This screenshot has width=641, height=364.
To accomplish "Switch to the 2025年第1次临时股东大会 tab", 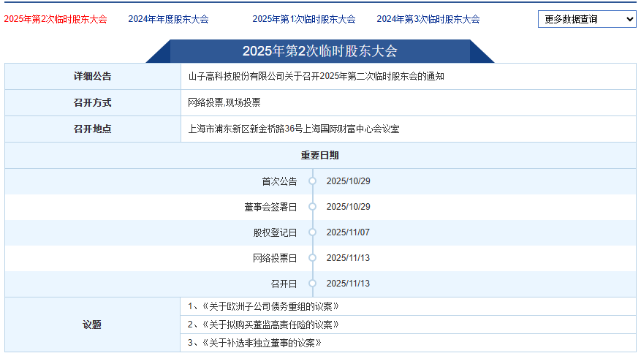I will (x=304, y=19).
